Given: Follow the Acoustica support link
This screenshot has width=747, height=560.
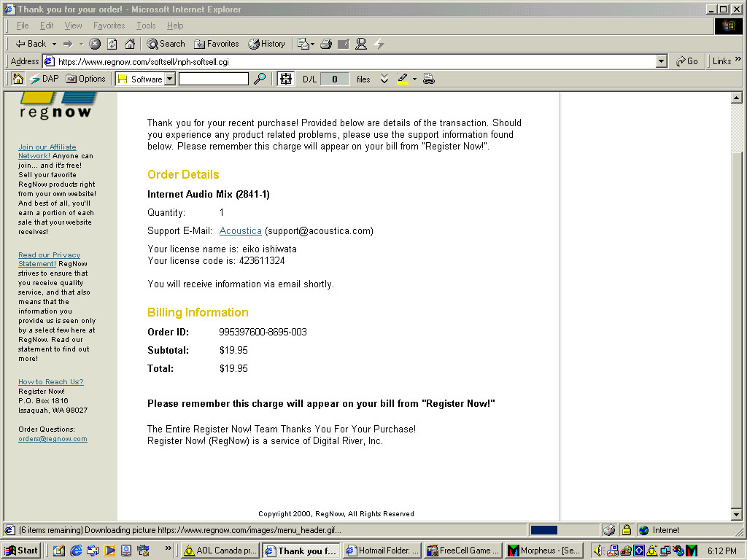Looking at the screenshot, I should click(x=241, y=231).
